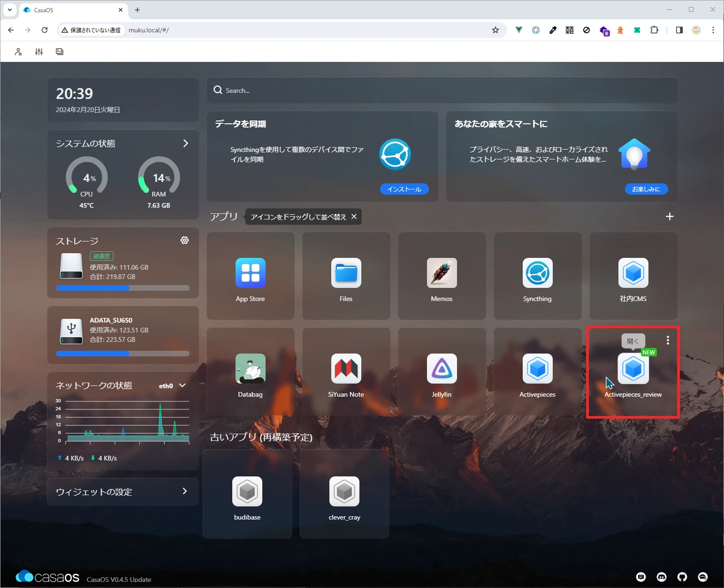Open the eth0 network interface dropdown

(172, 386)
